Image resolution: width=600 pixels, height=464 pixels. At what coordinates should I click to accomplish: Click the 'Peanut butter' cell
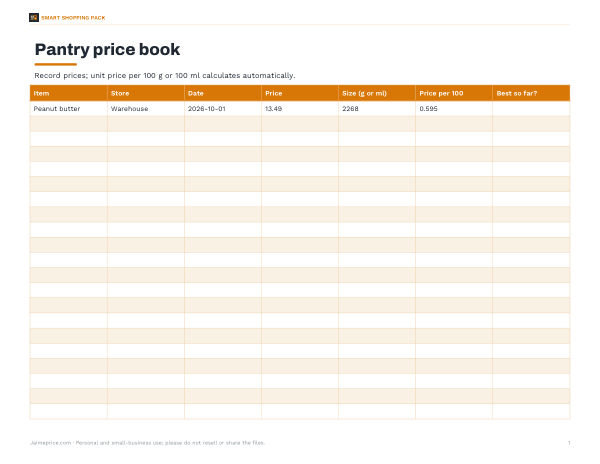pos(68,109)
